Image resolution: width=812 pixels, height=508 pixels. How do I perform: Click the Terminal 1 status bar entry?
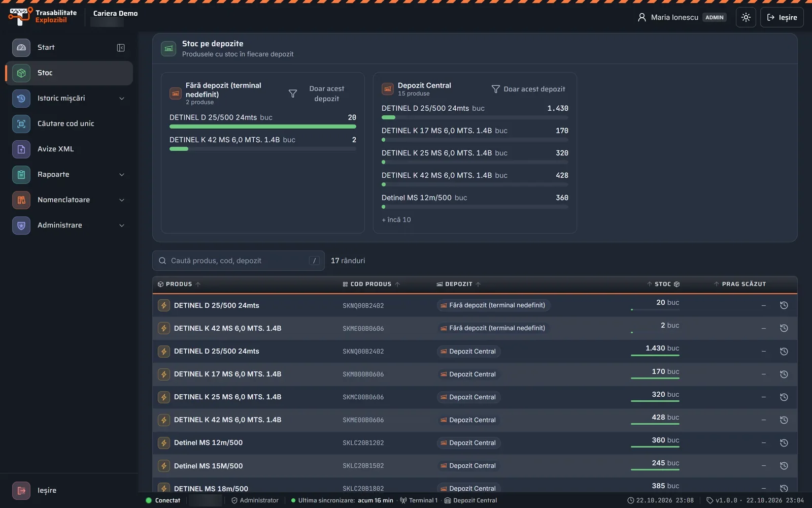(x=419, y=500)
